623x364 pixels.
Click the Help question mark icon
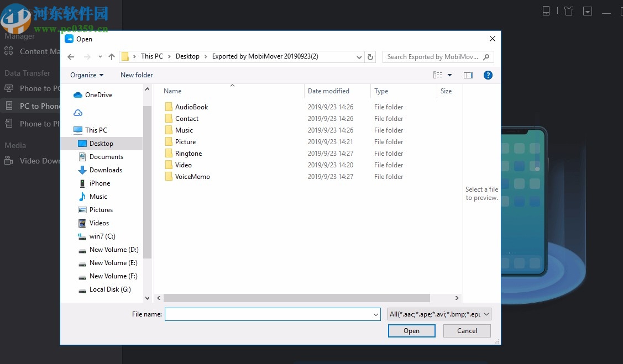488,75
